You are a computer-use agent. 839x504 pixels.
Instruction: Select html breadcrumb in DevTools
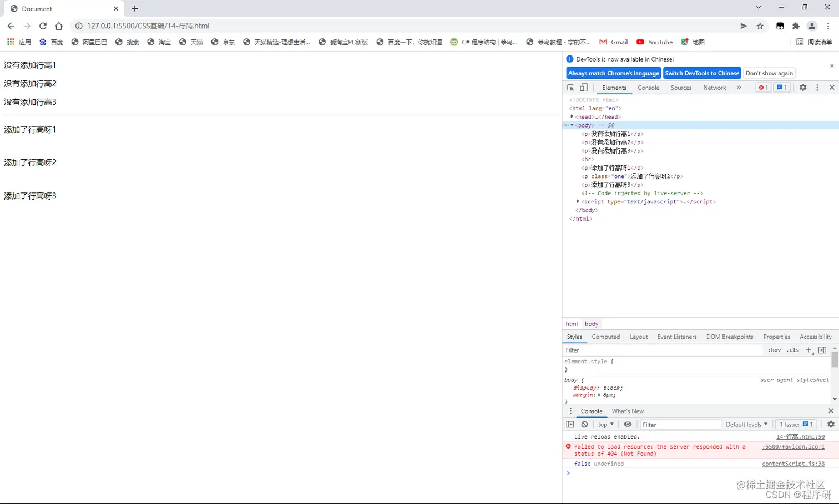click(x=572, y=324)
